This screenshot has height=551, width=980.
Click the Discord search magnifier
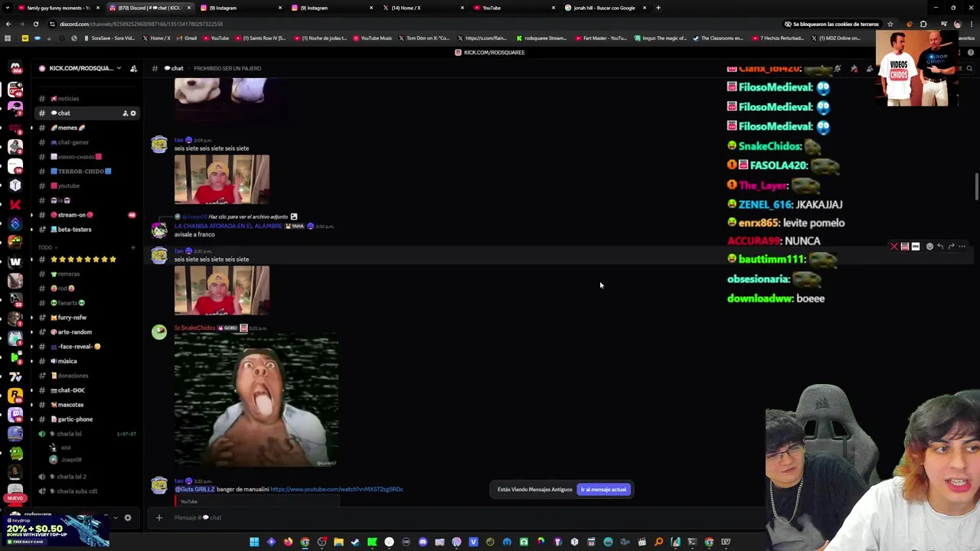969,68
